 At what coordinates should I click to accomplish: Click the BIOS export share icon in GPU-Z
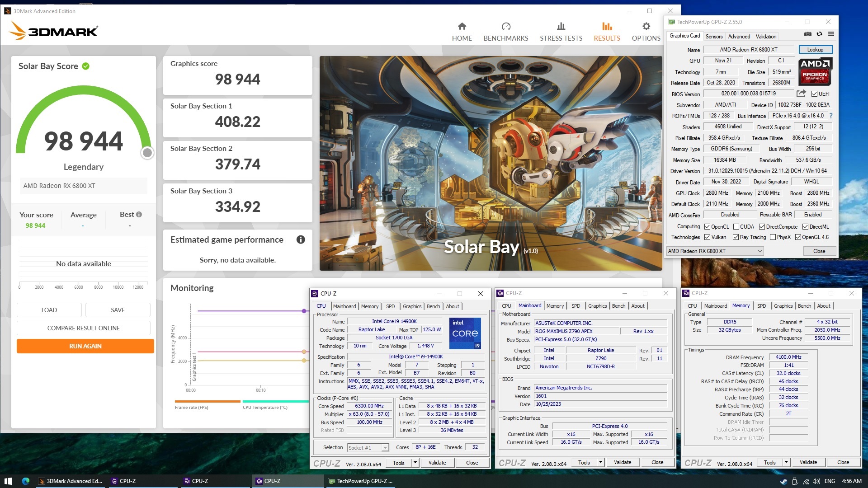801,94
